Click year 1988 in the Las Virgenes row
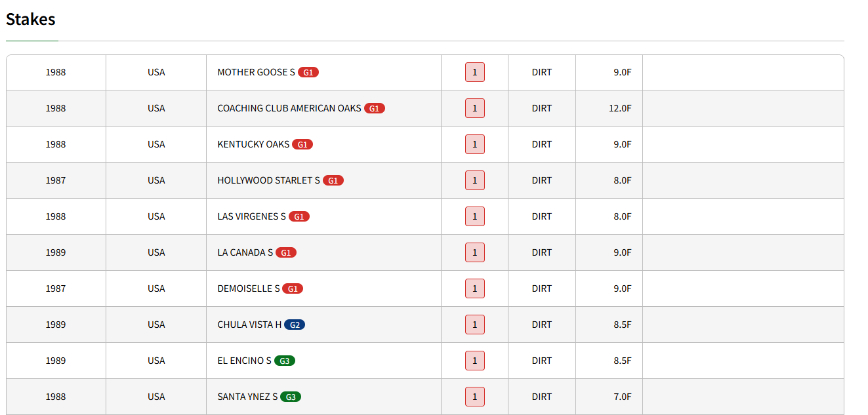This screenshot has height=415, width=868. pyautogui.click(x=56, y=216)
